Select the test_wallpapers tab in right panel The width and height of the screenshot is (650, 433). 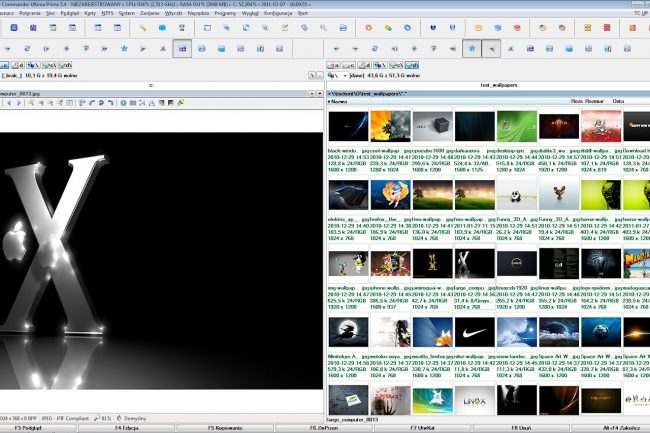pyautogui.click(x=487, y=86)
